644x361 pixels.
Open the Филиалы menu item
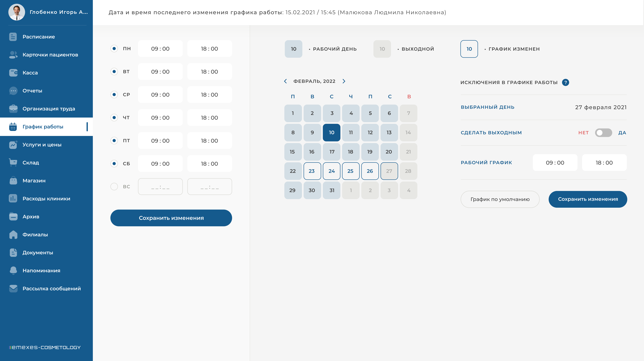pyautogui.click(x=35, y=234)
